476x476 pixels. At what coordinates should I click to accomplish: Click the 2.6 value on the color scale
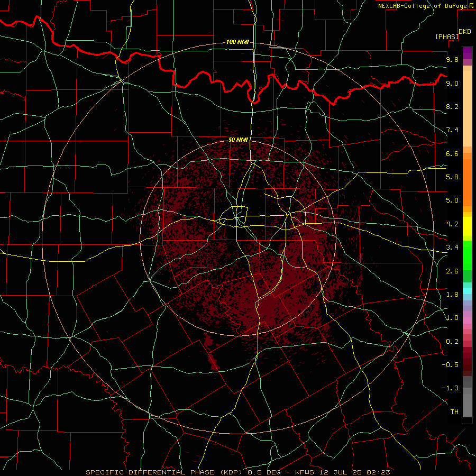(x=452, y=271)
